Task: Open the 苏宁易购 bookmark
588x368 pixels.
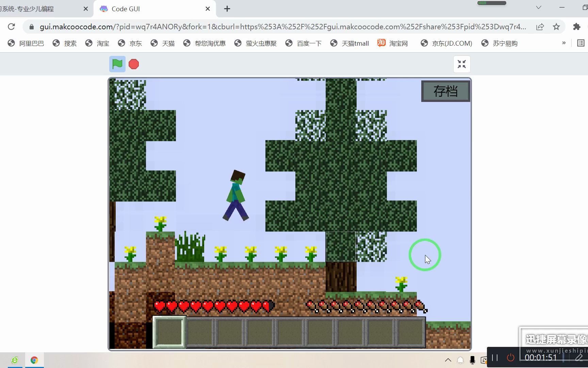Action: [x=500, y=43]
